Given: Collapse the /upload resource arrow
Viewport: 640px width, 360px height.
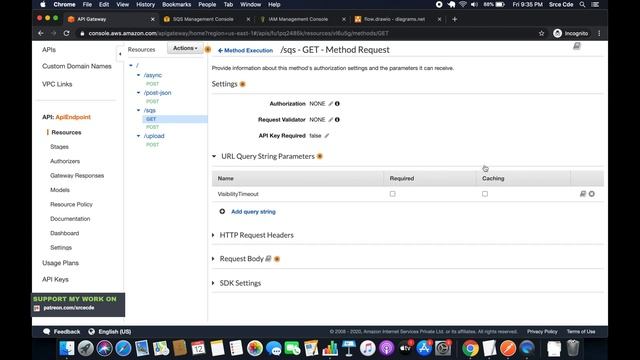Looking at the screenshot, I should click(x=138, y=136).
